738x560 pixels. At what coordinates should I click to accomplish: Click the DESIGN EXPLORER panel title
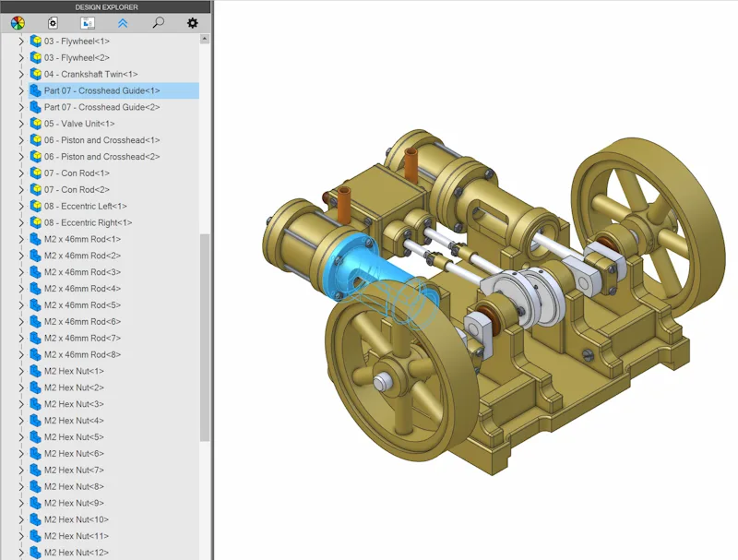(x=106, y=7)
